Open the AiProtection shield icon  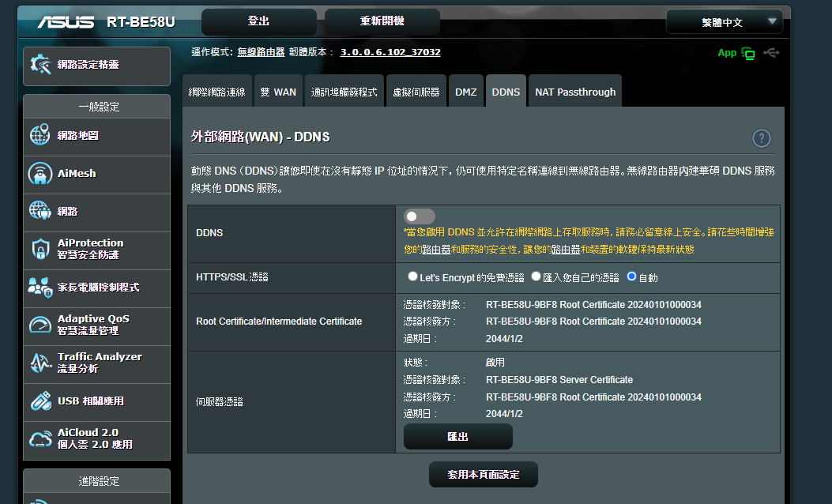40,249
